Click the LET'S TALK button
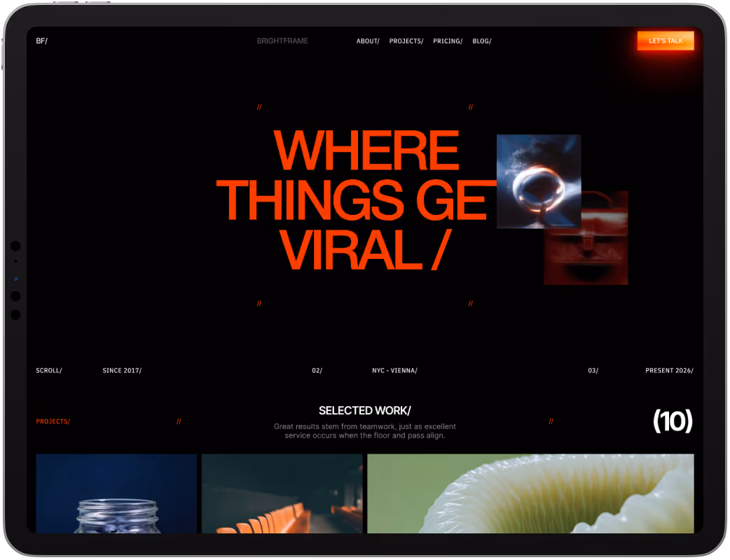This screenshot has height=560, width=730. 666,41
